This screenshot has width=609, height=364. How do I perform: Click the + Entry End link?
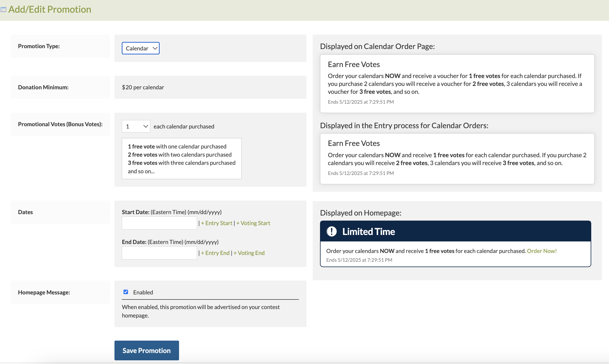(215, 253)
